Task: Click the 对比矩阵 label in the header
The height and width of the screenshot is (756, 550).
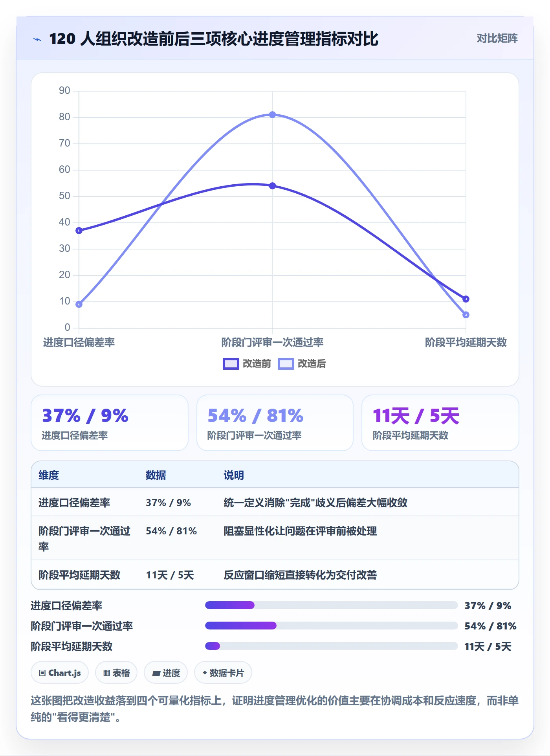Action: [x=497, y=39]
